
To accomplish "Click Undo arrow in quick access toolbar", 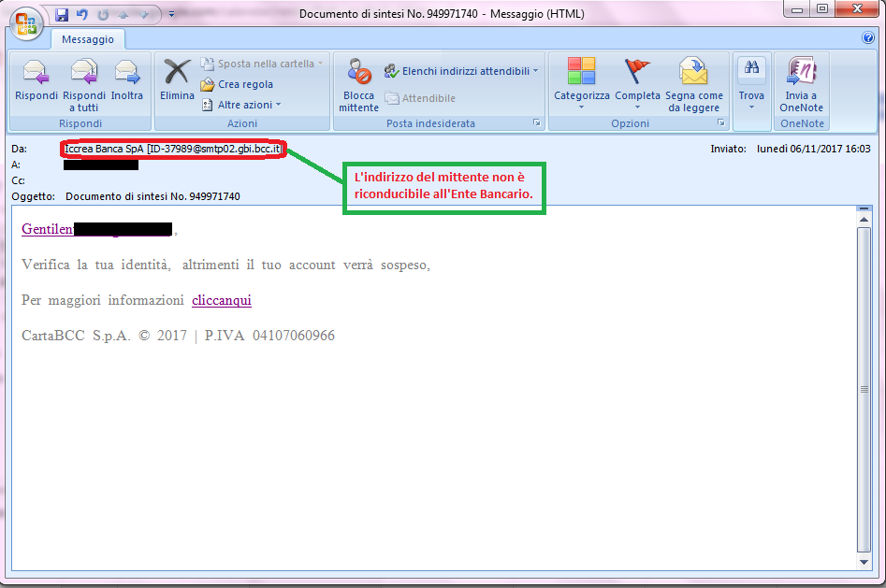I will coord(82,15).
